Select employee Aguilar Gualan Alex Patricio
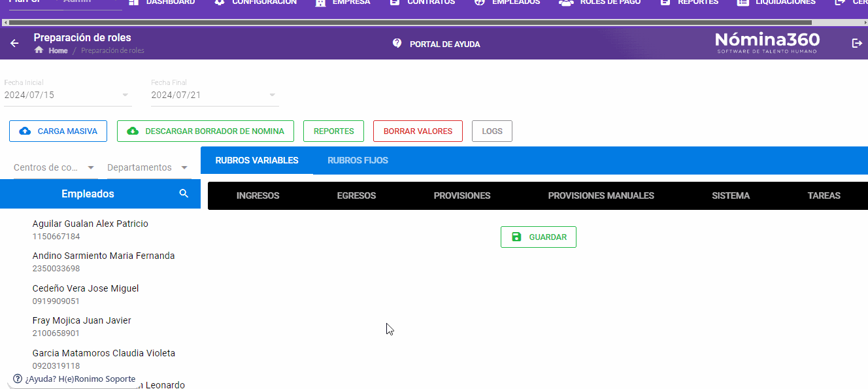 tap(90, 224)
